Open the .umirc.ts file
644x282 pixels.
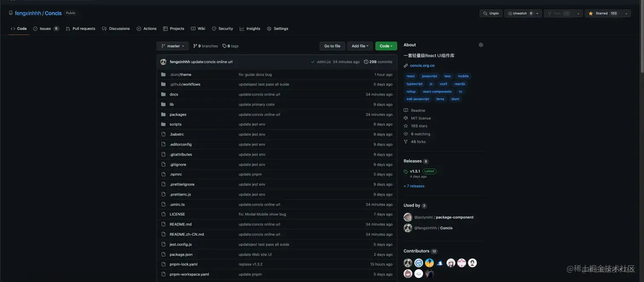pos(177,204)
